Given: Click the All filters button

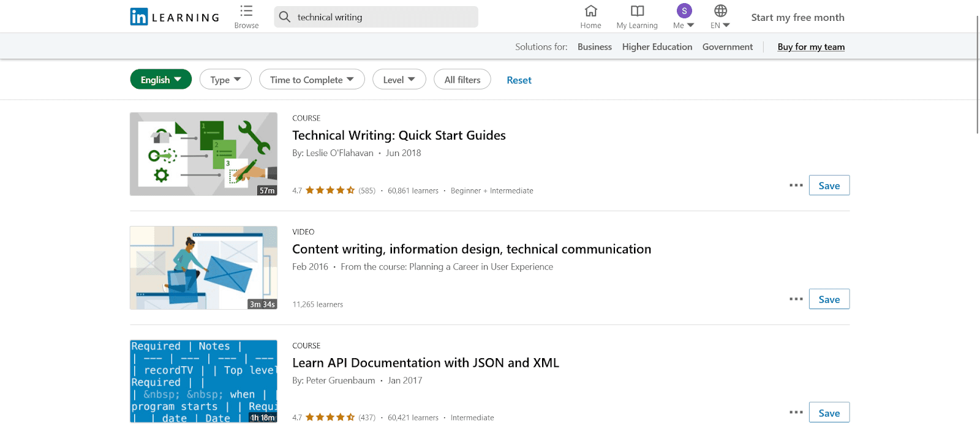Looking at the screenshot, I should (462, 80).
